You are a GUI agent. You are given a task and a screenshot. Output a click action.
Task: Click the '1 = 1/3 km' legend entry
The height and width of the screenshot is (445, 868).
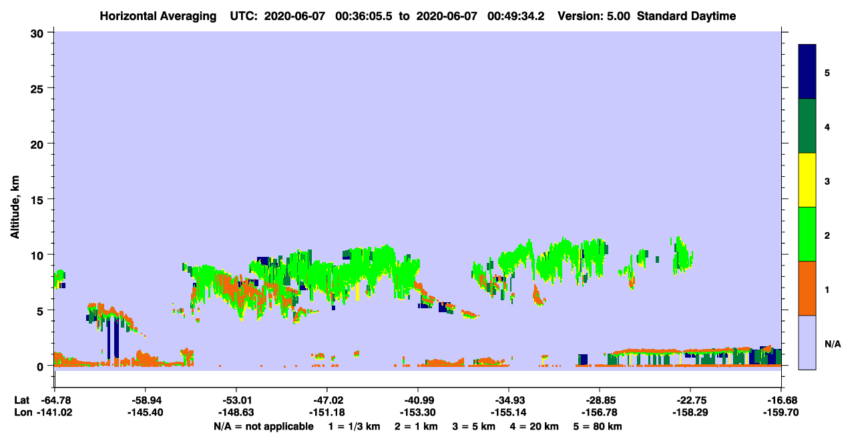tap(355, 426)
